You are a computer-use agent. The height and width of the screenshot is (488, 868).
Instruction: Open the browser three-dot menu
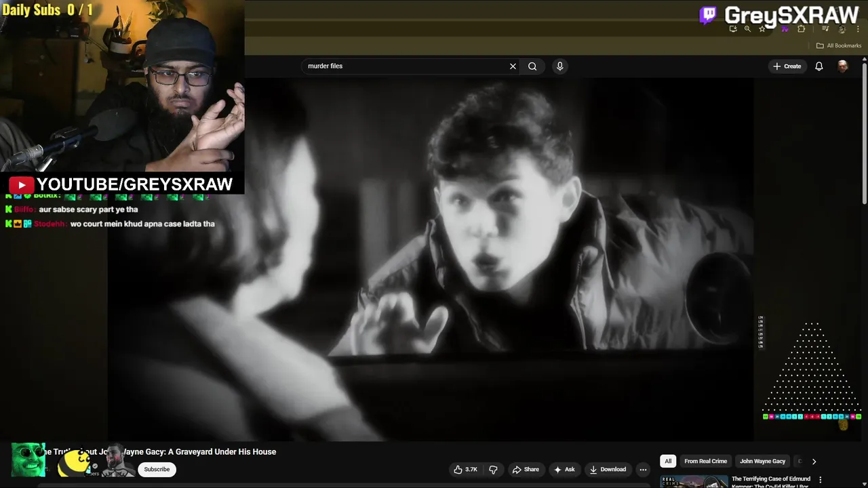pyautogui.click(x=858, y=29)
